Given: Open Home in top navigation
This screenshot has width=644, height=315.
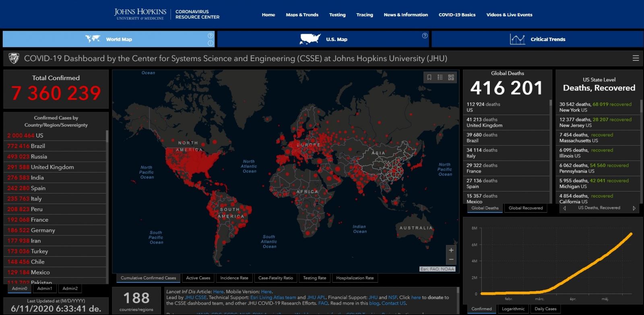Looking at the screenshot, I should click(x=268, y=15).
